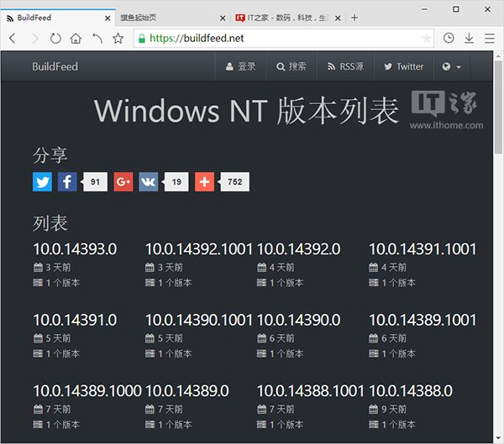Open build 10.0.14390.0
504x444 pixels.
tap(298, 320)
